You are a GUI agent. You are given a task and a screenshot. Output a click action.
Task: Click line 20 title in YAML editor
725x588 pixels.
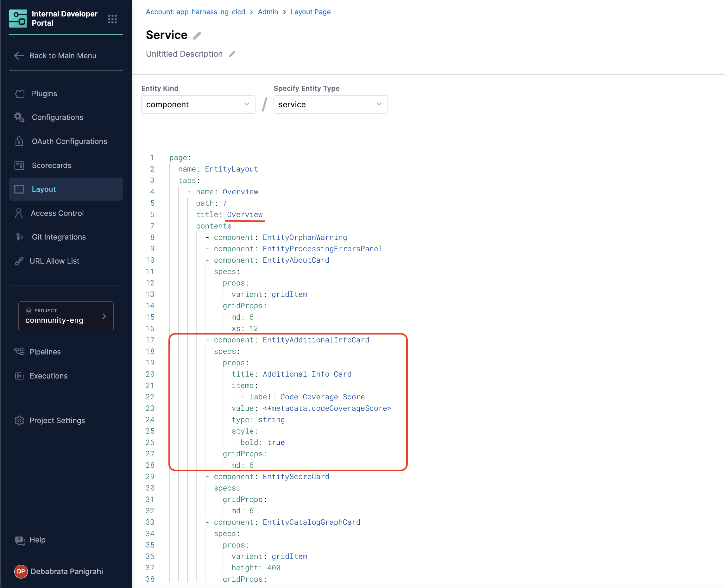tap(243, 374)
